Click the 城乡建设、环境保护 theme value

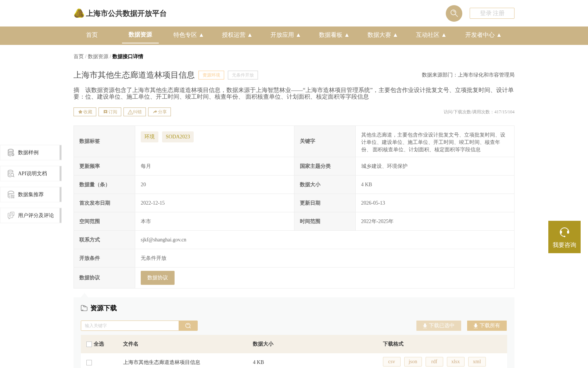tap(384, 166)
